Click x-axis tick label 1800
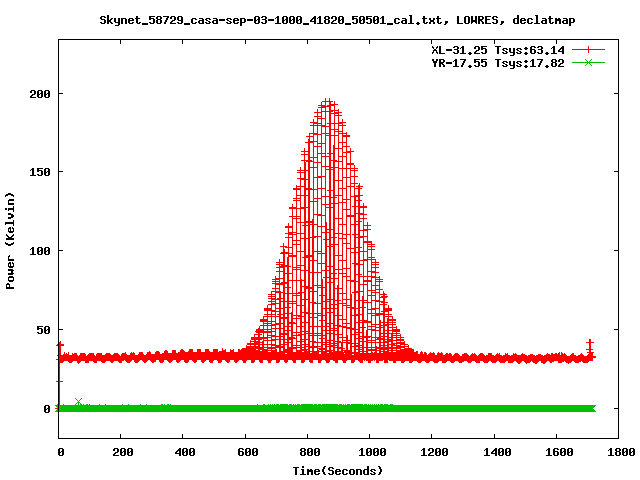Image resolution: width=640 pixels, height=480 pixels. point(621,452)
